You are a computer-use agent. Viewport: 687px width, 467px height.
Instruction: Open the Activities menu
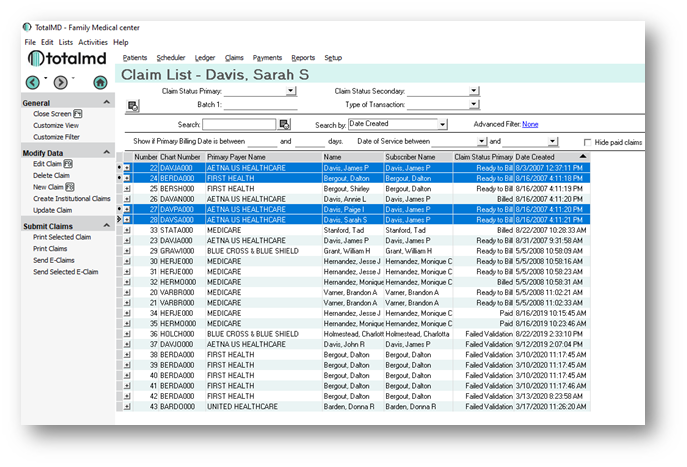pyautogui.click(x=93, y=43)
